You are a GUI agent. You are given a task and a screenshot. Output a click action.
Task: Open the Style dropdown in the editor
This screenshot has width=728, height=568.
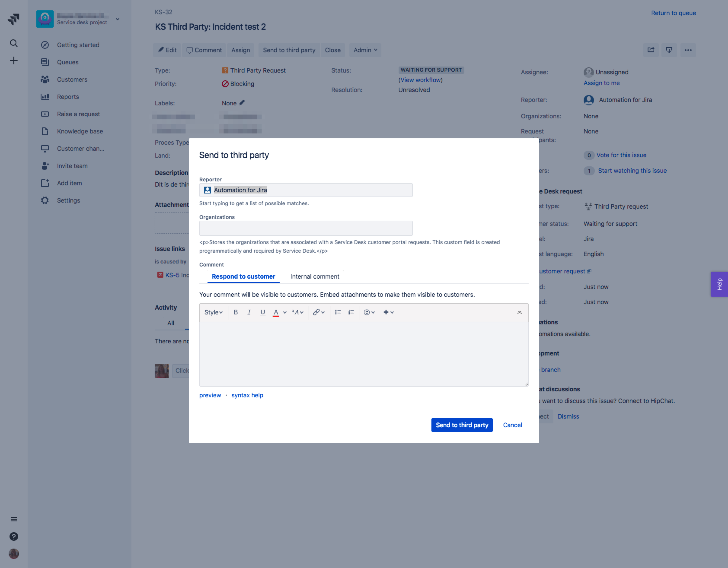coord(213,312)
